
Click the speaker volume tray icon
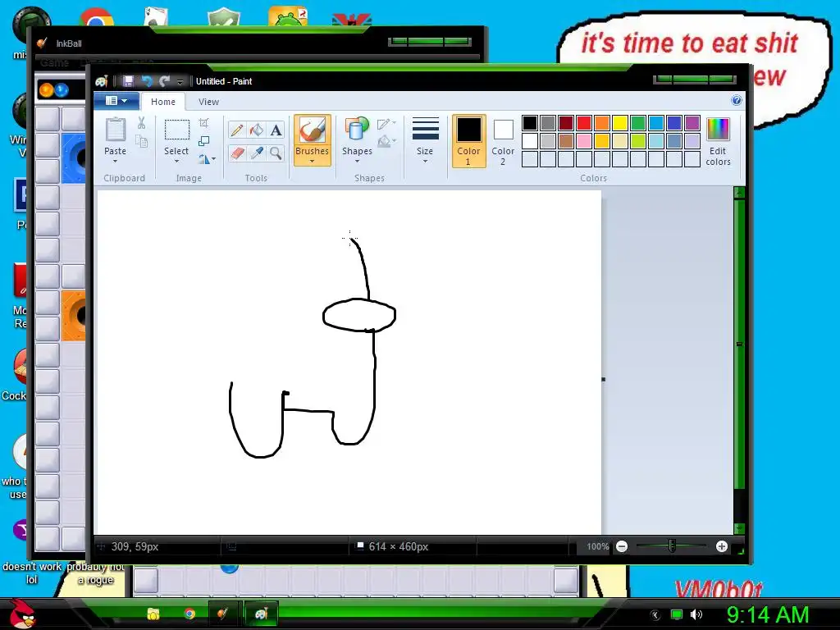point(696,614)
